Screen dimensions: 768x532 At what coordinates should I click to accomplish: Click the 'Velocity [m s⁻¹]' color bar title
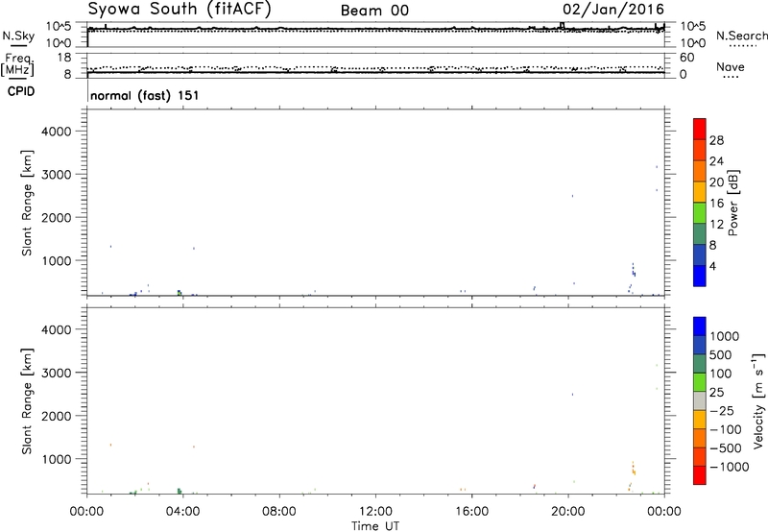pyautogui.click(x=758, y=400)
